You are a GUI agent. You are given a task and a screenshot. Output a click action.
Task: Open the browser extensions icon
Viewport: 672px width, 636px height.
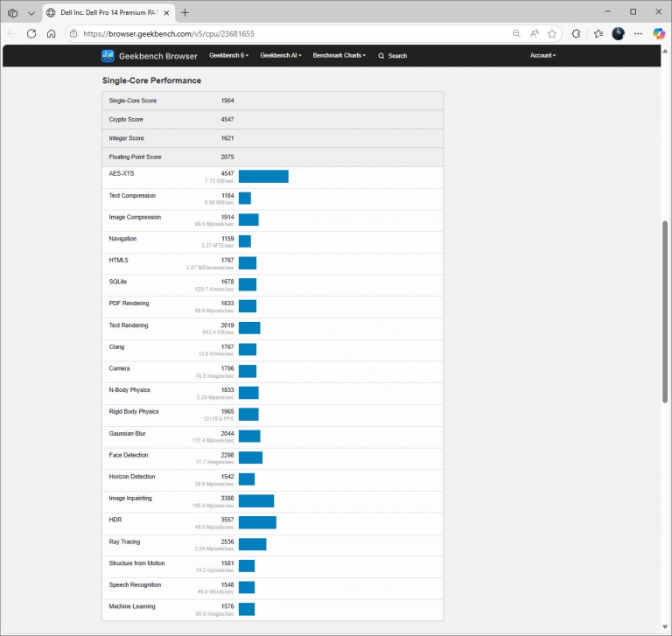click(576, 33)
